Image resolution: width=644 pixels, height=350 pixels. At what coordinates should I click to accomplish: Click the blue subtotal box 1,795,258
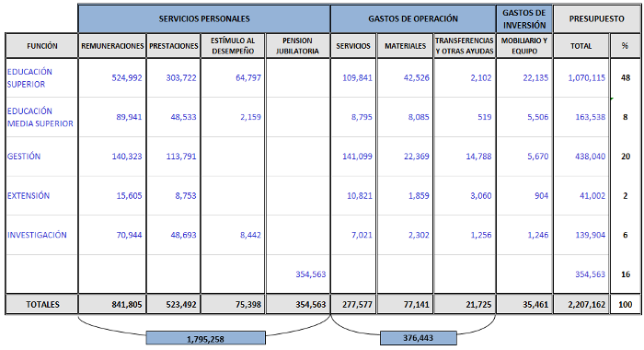coord(206,338)
